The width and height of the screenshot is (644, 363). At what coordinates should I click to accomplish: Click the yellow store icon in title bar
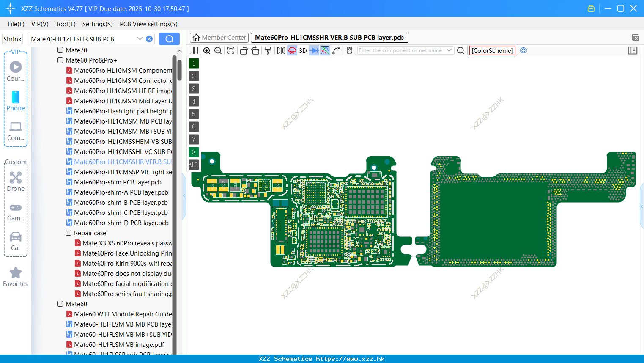[x=591, y=8]
